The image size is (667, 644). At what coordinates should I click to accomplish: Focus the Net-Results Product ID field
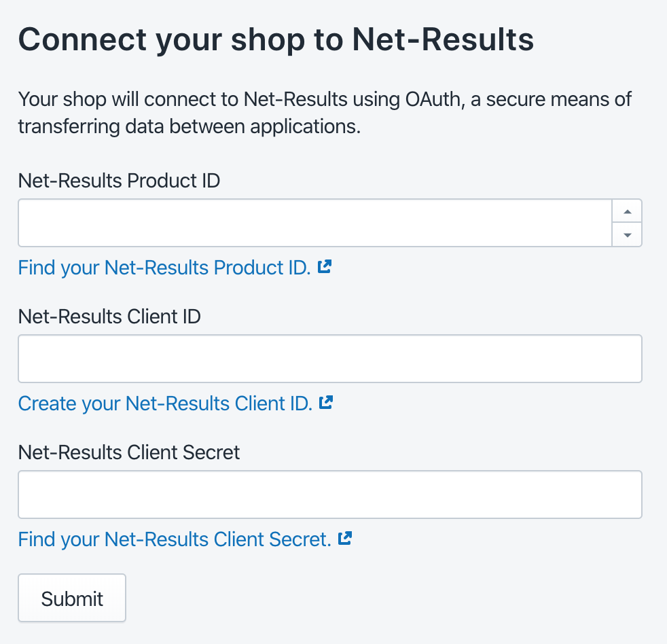[x=315, y=223]
